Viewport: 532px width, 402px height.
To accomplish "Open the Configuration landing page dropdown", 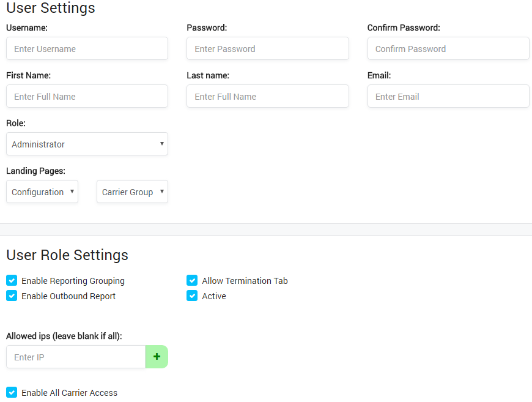I will [42, 192].
